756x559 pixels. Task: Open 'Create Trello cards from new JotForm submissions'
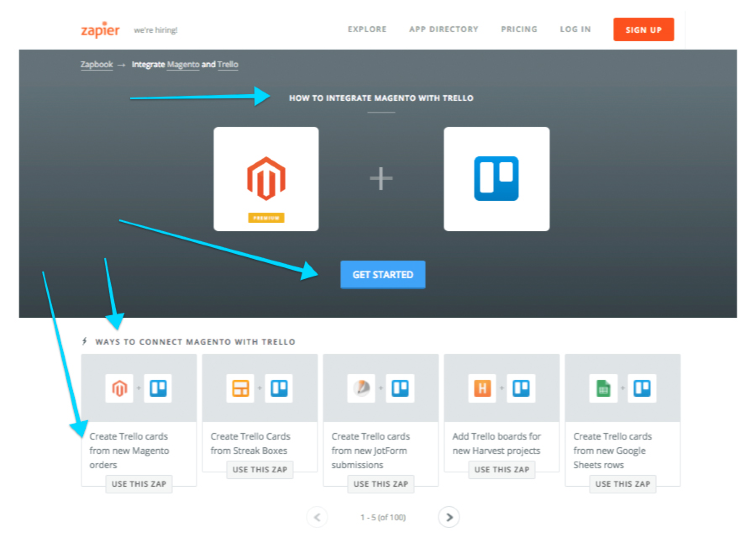click(x=371, y=451)
